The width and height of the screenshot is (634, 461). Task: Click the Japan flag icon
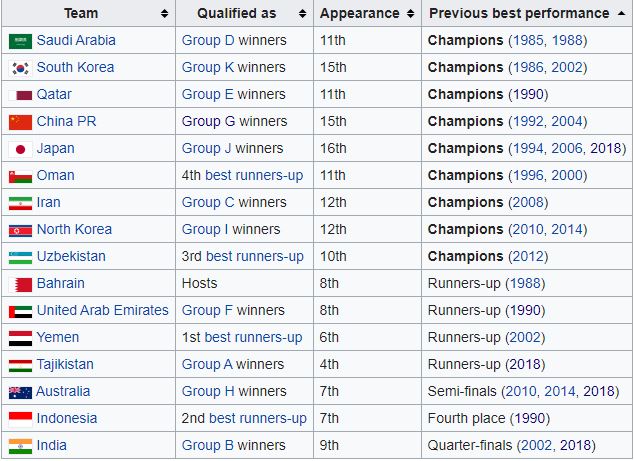(x=20, y=149)
